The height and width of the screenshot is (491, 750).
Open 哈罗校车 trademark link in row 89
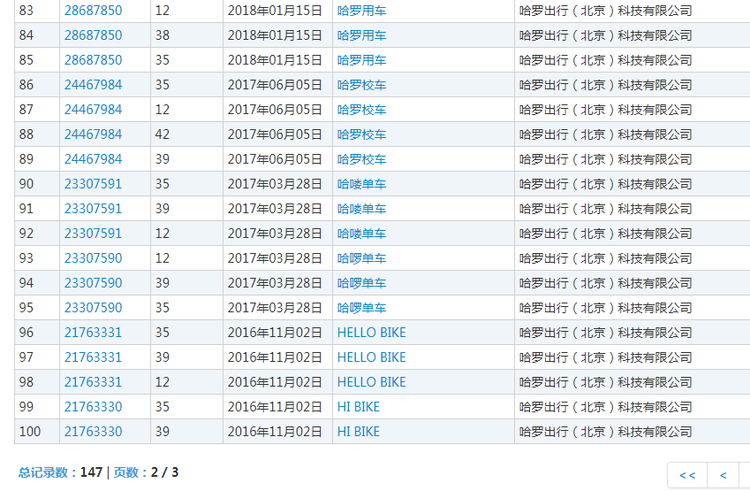point(362,159)
